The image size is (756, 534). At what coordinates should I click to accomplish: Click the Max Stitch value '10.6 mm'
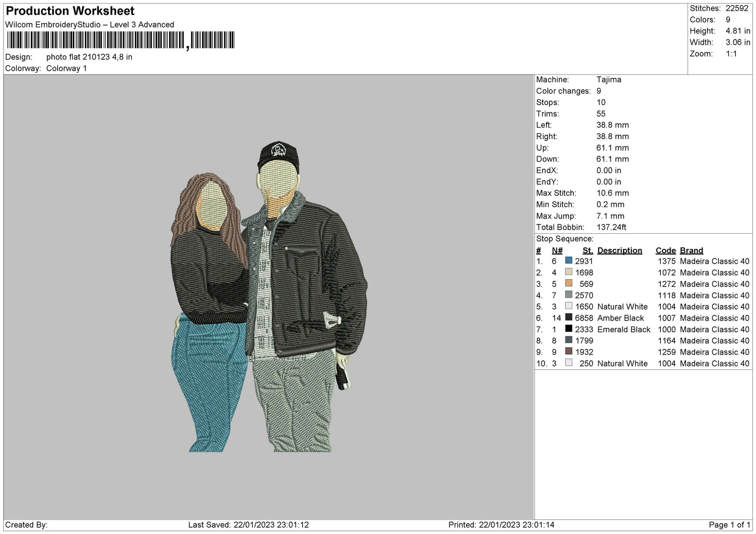[x=613, y=193]
